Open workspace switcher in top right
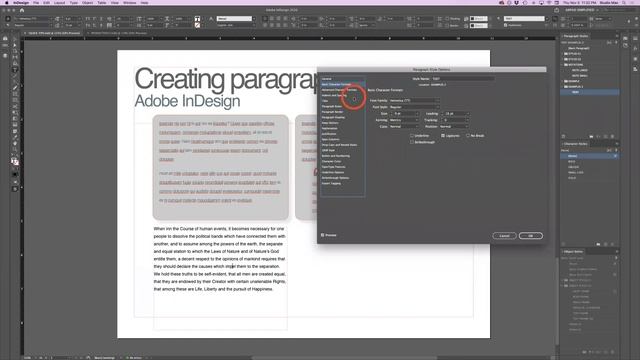This screenshot has height=360, width=640. [582, 10]
